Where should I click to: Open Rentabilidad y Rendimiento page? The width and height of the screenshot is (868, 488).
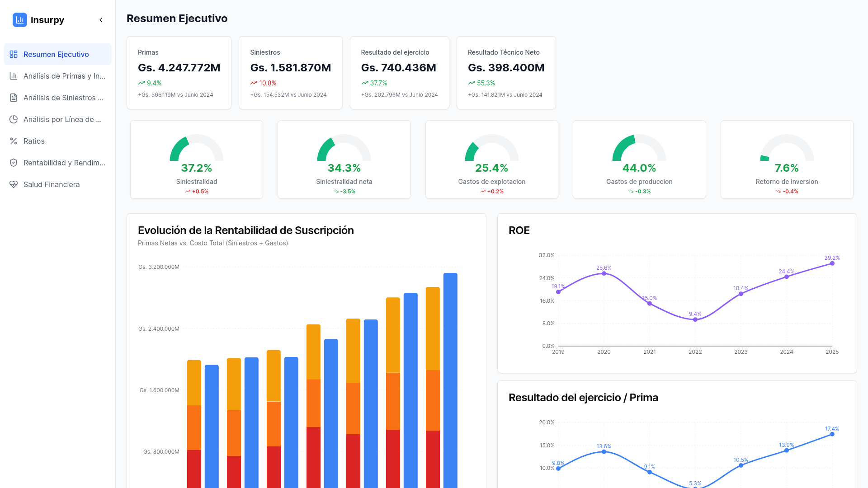coord(57,163)
